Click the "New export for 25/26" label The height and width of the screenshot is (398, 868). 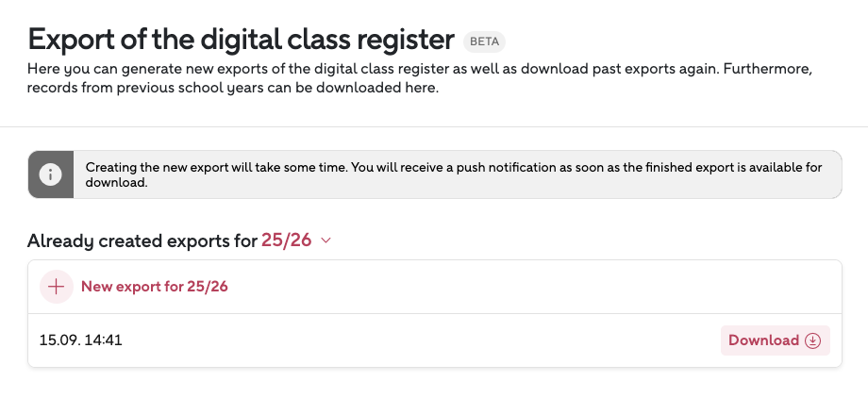point(155,287)
